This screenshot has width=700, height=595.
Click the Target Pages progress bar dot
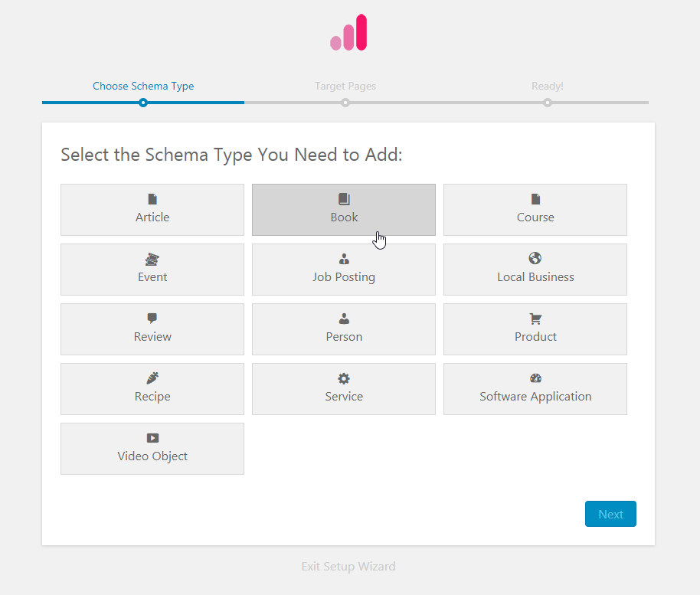(345, 103)
